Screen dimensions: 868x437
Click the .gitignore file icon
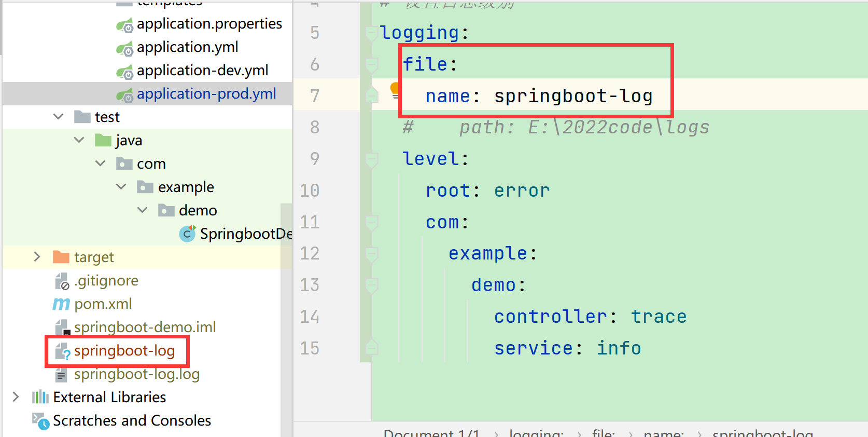click(x=62, y=281)
